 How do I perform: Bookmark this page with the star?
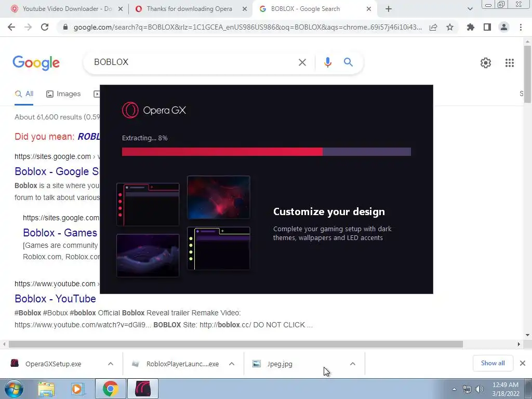[450, 27]
